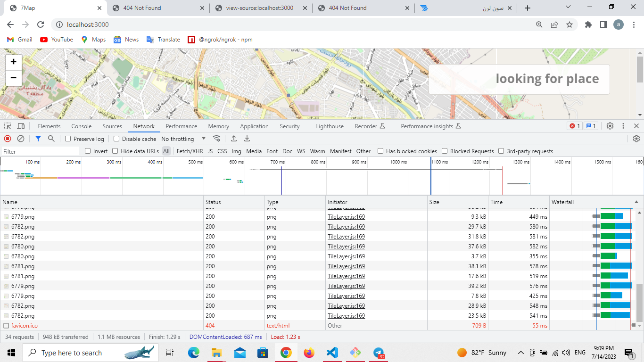This screenshot has height=362, width=644.
Task: Reload the page
Action: click(x=41, y=25)
